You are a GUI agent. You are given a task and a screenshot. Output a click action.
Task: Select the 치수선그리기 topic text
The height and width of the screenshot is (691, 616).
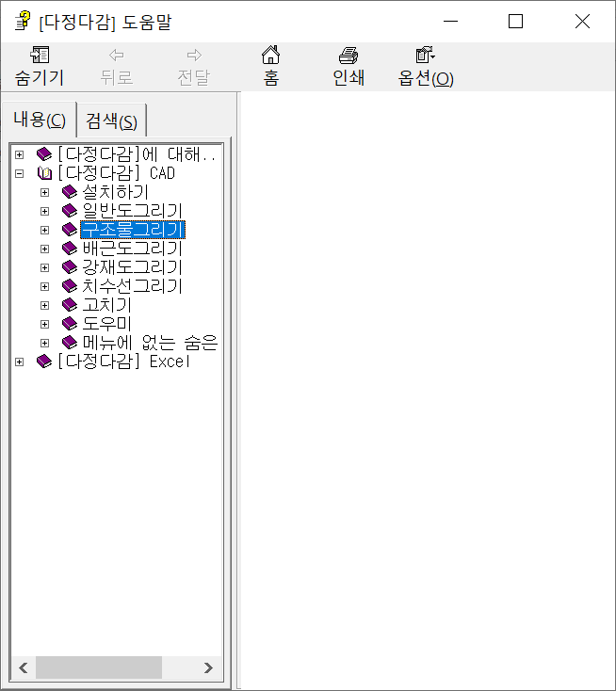[132, 286]
